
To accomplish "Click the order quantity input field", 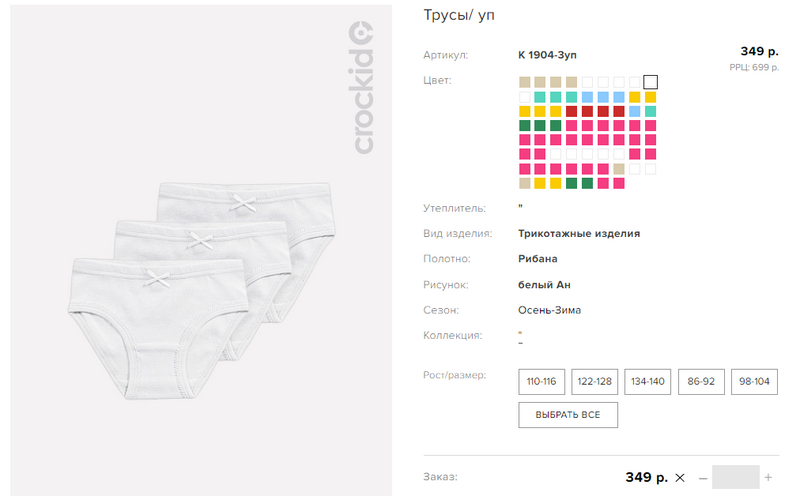I will 736,478.
